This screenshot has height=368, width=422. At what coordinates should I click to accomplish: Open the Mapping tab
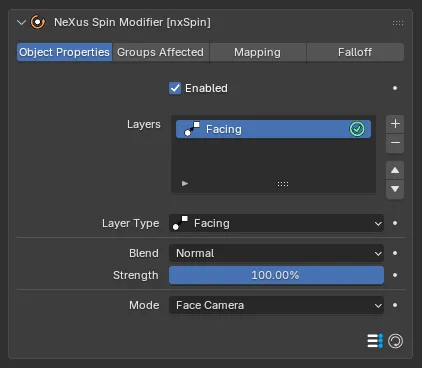click(x=257, y=52)
